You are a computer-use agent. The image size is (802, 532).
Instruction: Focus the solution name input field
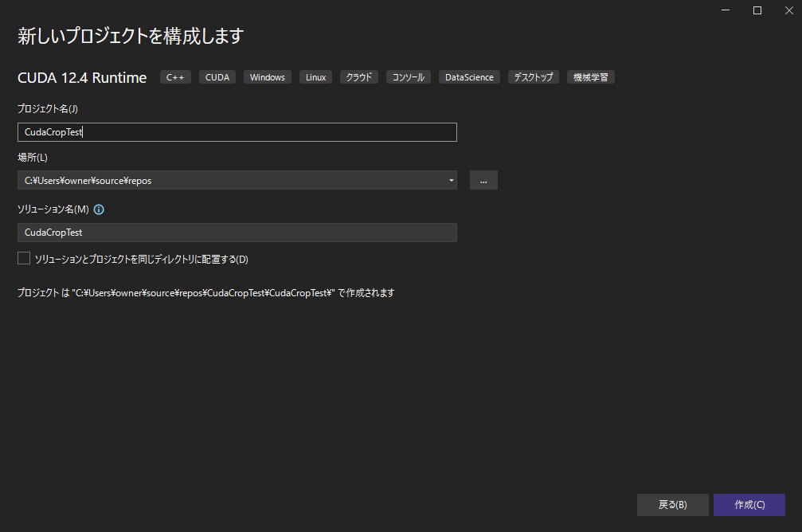(237, 233)
